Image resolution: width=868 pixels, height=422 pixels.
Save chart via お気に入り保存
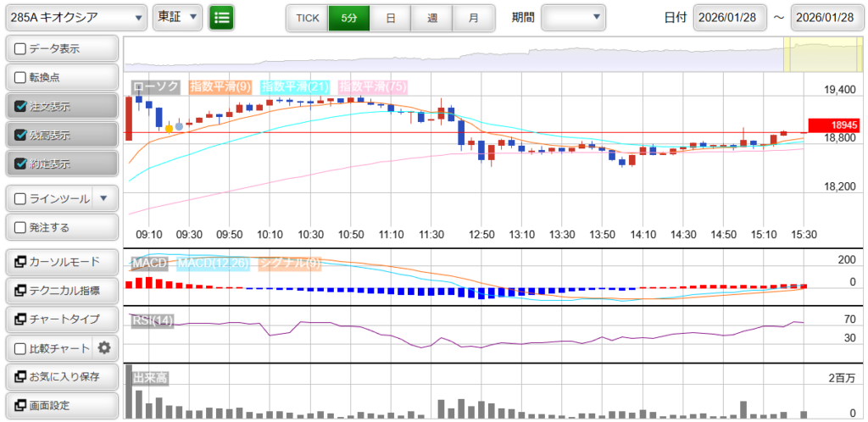[x=61, y=376]
